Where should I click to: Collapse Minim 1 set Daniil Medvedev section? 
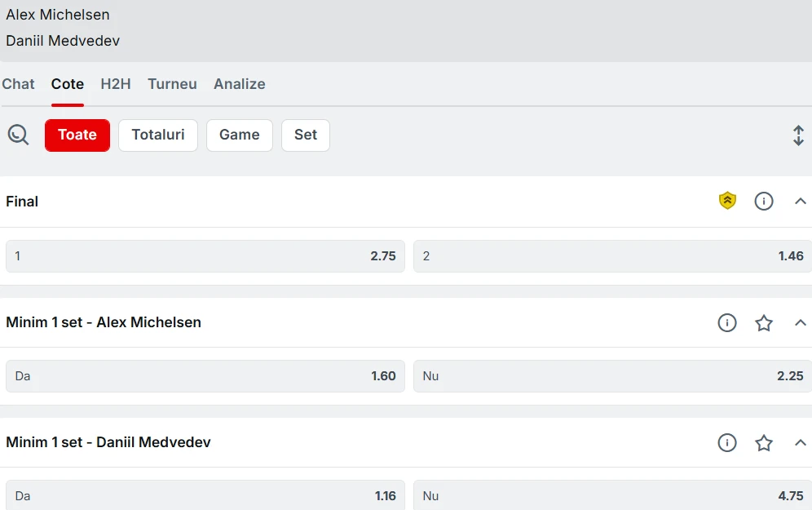click(800, 442)
